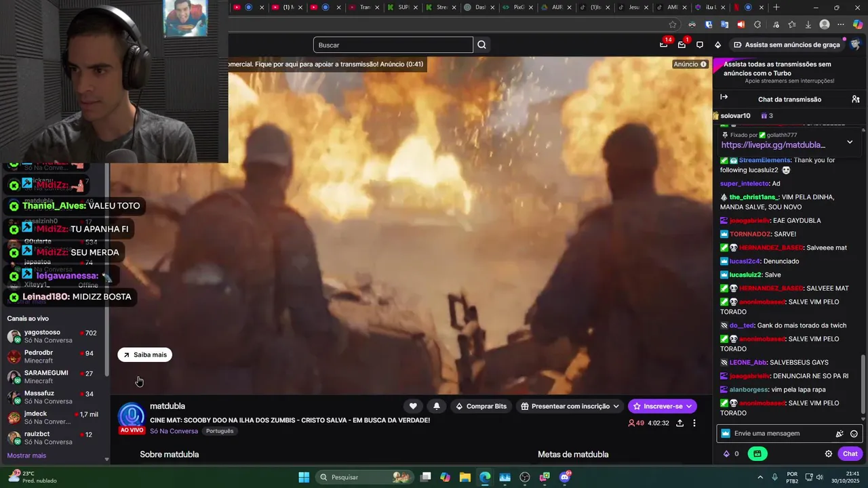This screenshot has width=868, height=488.
Task: Open the pinned livepix.gg/matdubla link
Action: (x=773, y=145)
